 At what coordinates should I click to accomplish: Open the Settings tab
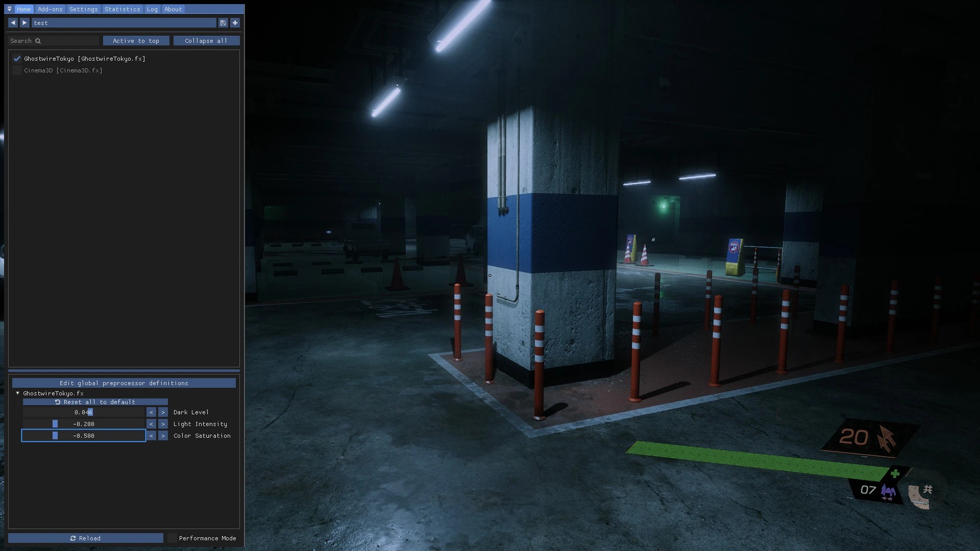[83, 9]
